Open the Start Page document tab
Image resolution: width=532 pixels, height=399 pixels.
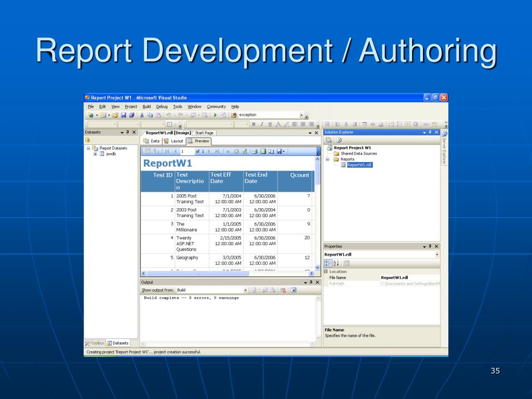pyautogui.click(x=204, y=133)
